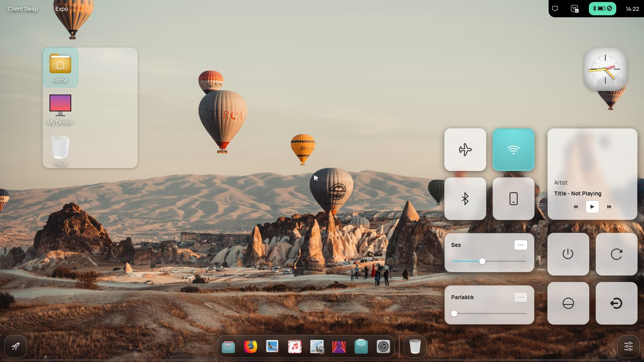Open the red curtain video player app
The image size is (644, 362).
(x=339, y=346)
